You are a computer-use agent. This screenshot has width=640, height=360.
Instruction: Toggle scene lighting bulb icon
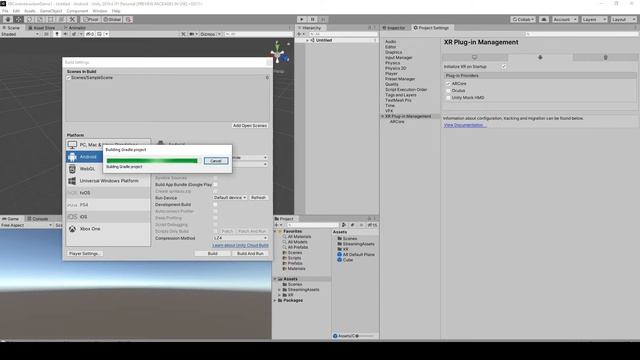(x=57, y=34)
